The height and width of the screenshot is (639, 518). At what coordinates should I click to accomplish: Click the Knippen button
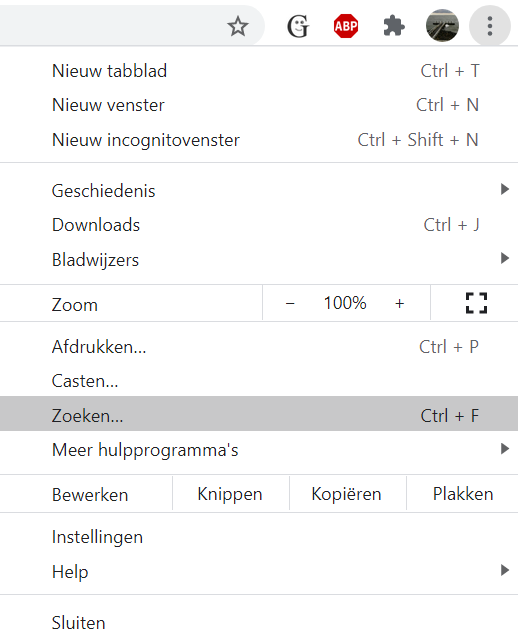(x=230, y=494)
